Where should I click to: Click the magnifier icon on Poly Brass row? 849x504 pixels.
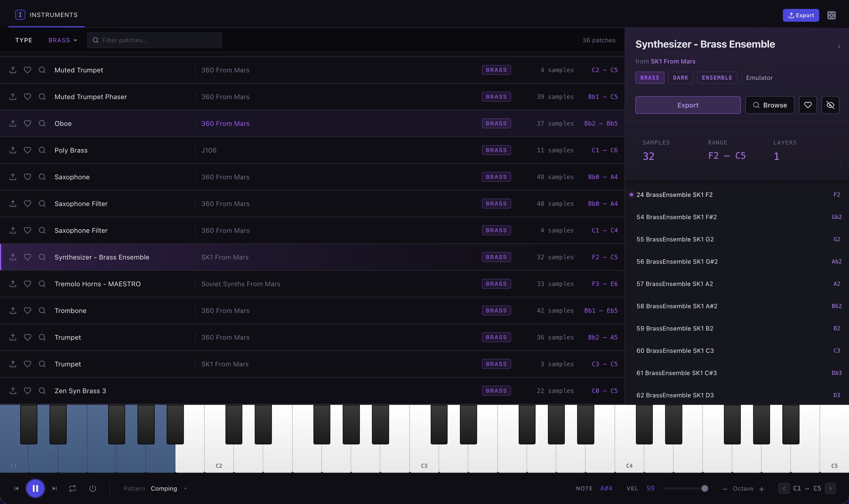(42, 150)
